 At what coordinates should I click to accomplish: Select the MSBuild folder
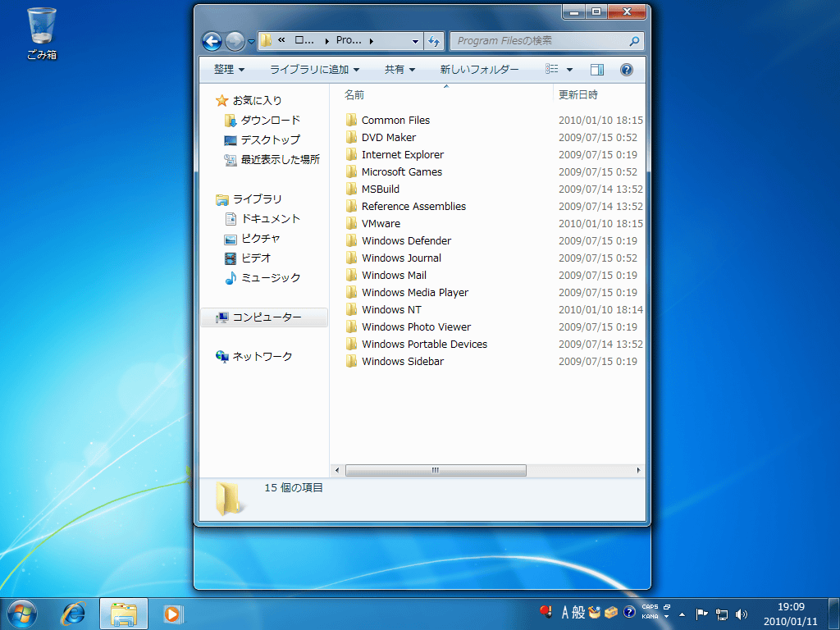click(372, 189)
